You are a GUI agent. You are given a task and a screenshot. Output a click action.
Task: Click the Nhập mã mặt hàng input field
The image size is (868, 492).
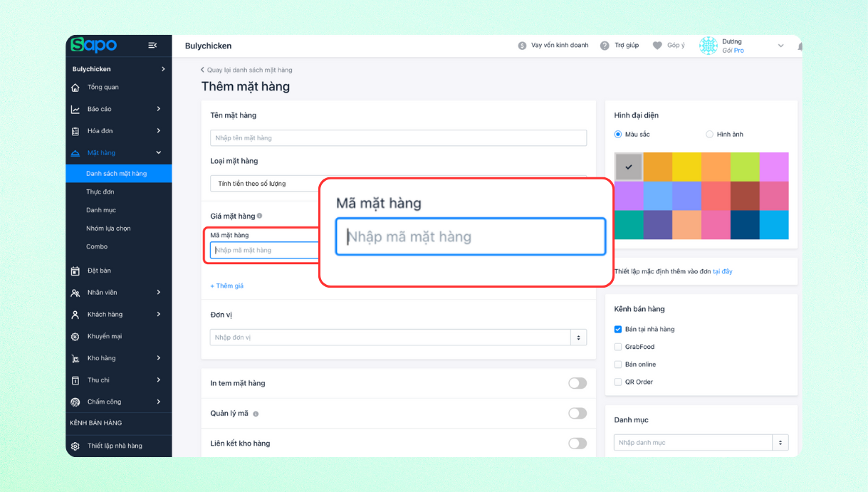pyautogui.click(x=471, y=237)
